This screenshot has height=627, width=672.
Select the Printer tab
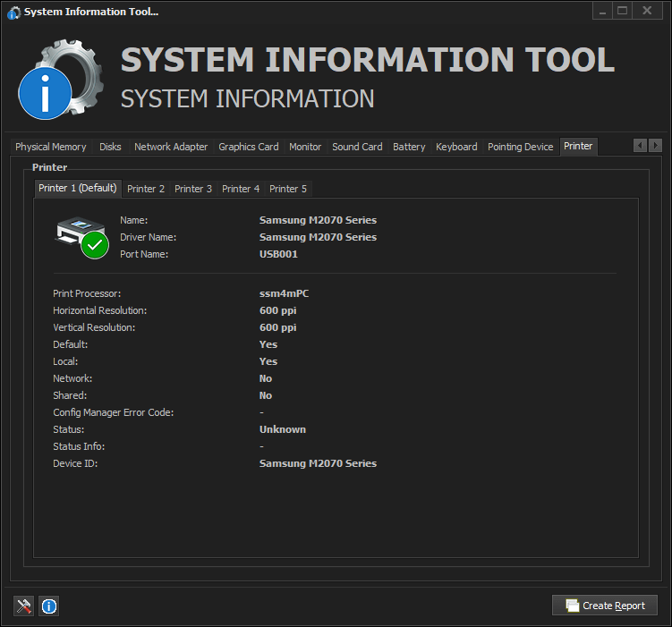point(578,147)
